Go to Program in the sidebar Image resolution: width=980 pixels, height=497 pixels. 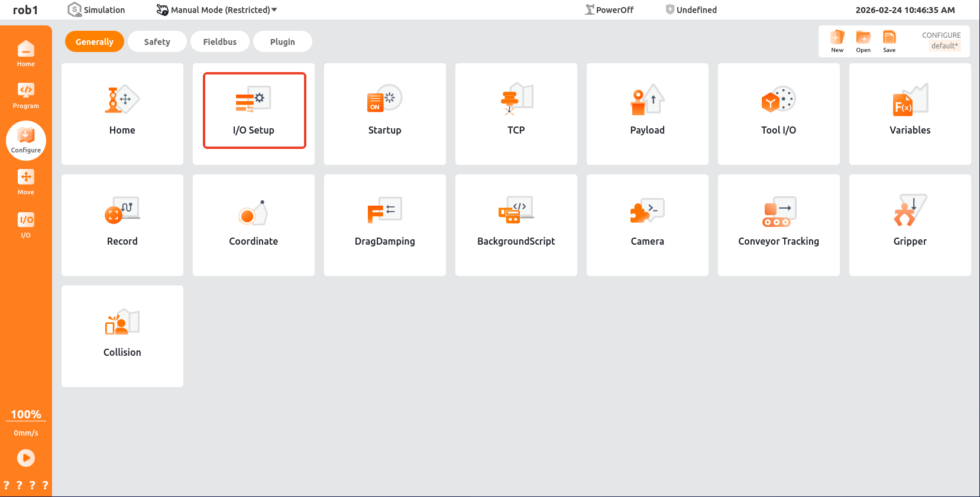(26, 96)
